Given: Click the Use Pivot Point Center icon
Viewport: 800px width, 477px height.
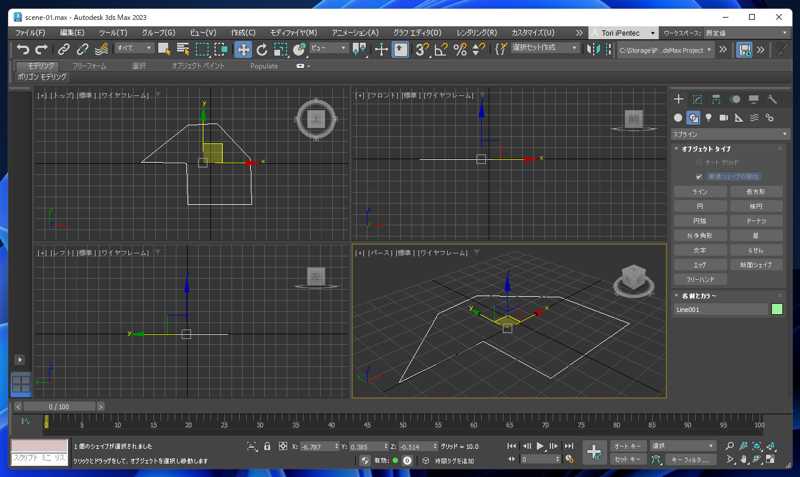Looking at the screenshot, I should click(x=359, y=49).
